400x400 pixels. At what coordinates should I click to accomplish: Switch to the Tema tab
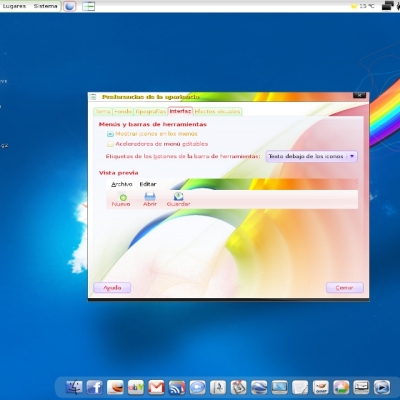tap(103, 112)
